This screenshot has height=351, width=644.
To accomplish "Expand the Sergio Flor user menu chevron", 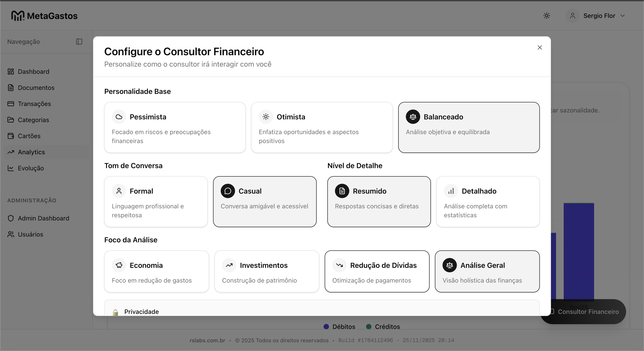I will [623, 16].
